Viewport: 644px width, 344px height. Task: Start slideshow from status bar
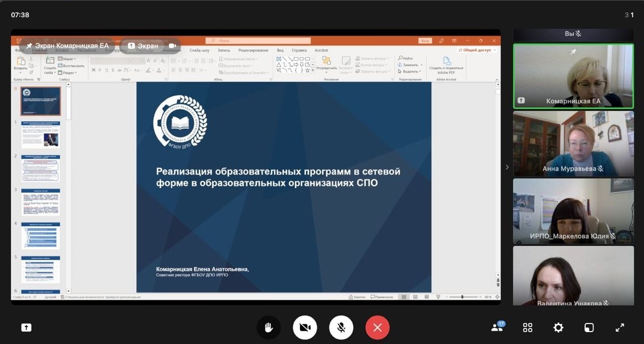438,297
